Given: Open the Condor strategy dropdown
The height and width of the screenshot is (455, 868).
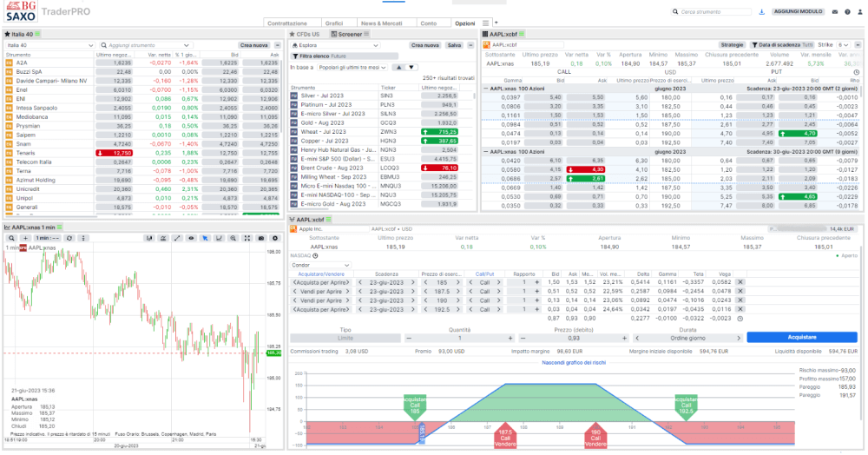Looking at the screenshot, I should 320,265.
